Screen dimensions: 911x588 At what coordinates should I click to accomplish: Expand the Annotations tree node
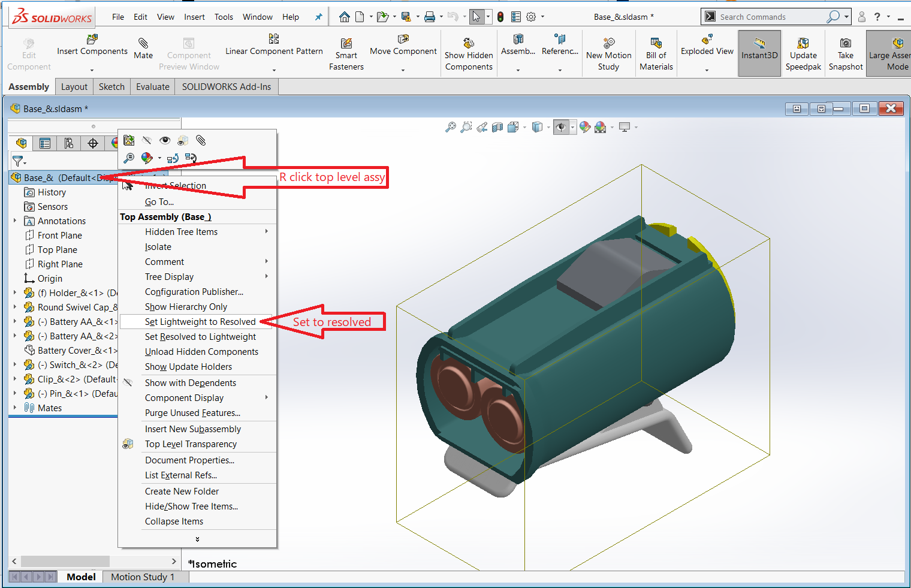pos(15,221)
